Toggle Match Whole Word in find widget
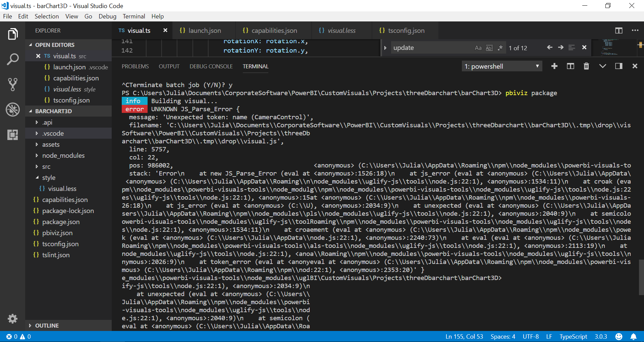Viewport: 644px width, 342px height. pyautogui.click(x=489, y=48)
